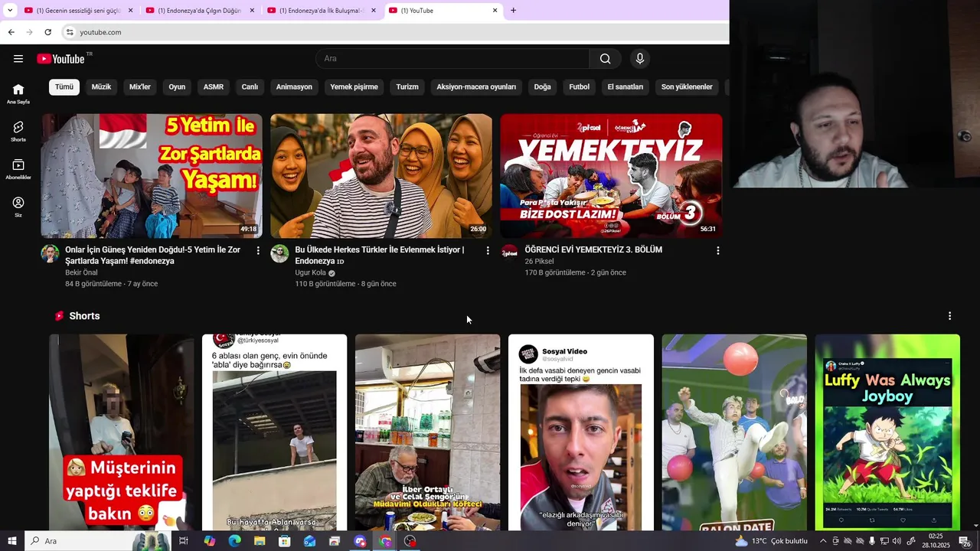Click the YouTube logo
Screen dimensions: 980x551
pyautogui.click(x=60, y=59)
